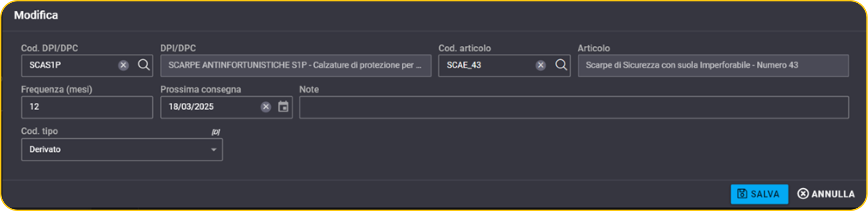Focus the Cod. DPI/DPC input field

tap(69, 65)
